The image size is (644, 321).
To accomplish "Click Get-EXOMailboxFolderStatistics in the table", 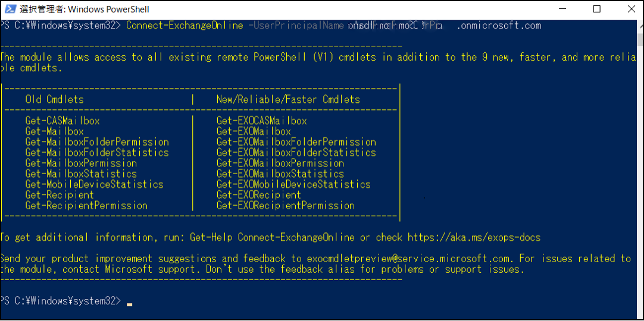I will pyautogui.click(x=296, y=153).
